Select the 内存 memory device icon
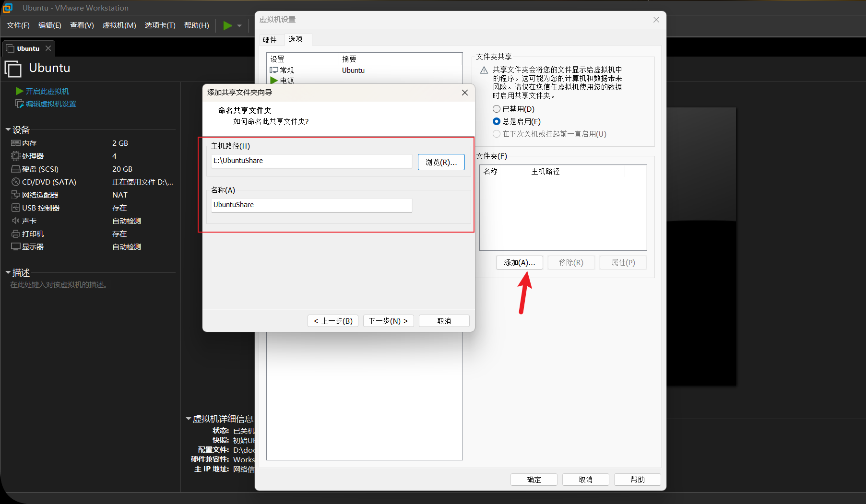Screen dimensions: 866x504 pyautogui.click(x=16, y=143)
